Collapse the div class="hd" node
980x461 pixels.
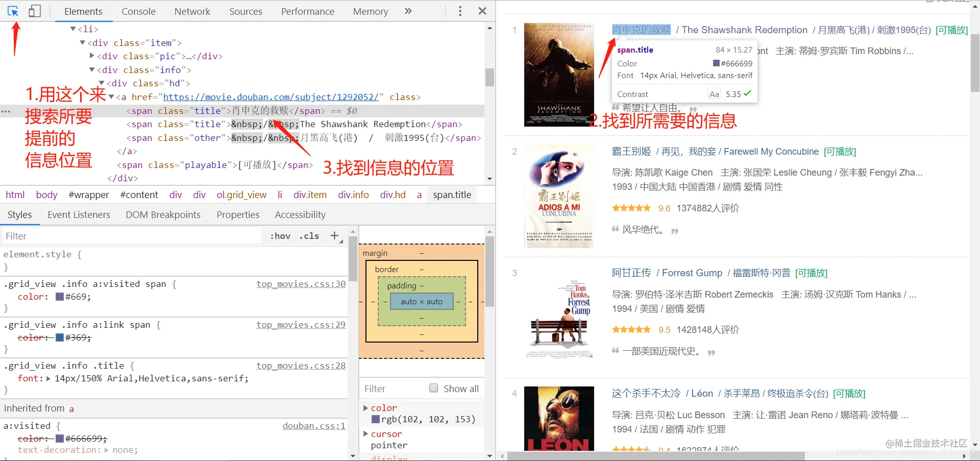point(102,83)
